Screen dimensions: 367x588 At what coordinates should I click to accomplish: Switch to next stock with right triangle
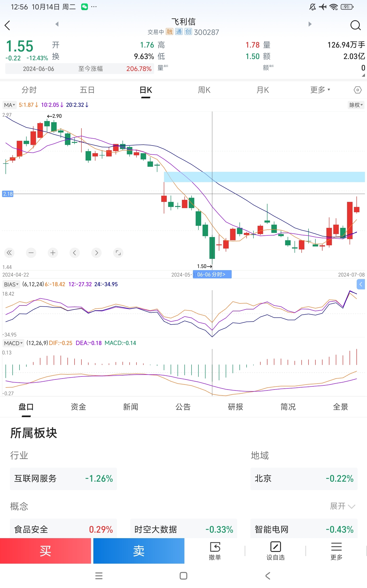click(310, 24)
